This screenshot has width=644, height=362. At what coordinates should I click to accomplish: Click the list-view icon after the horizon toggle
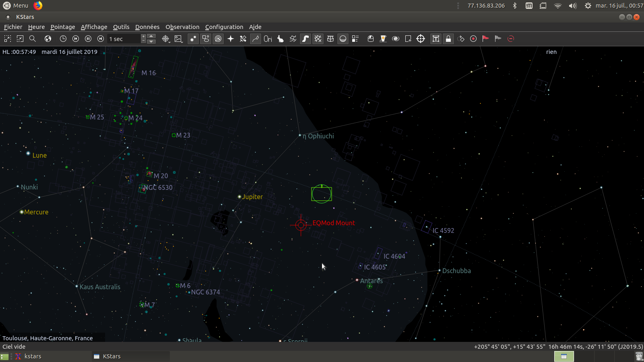point(355,39)
